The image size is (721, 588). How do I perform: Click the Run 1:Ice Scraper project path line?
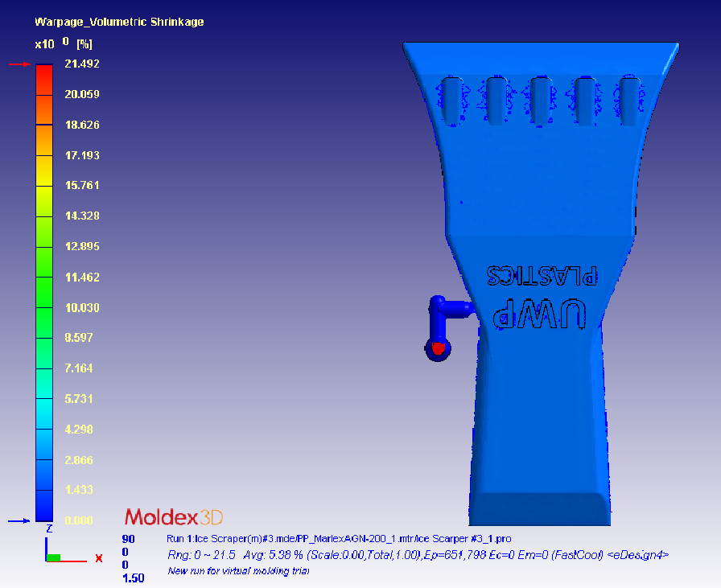pyautogui.click(x=339, y=538)
